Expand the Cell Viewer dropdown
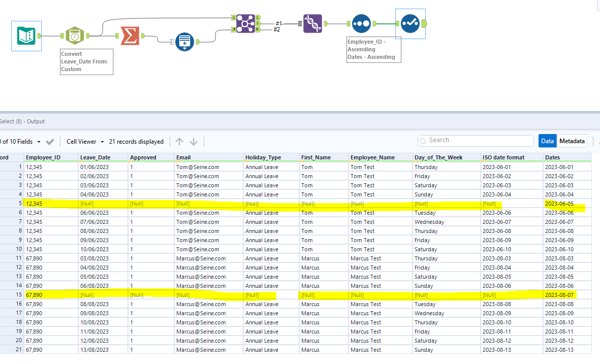 pyautogui.click(x=85, y=142)
